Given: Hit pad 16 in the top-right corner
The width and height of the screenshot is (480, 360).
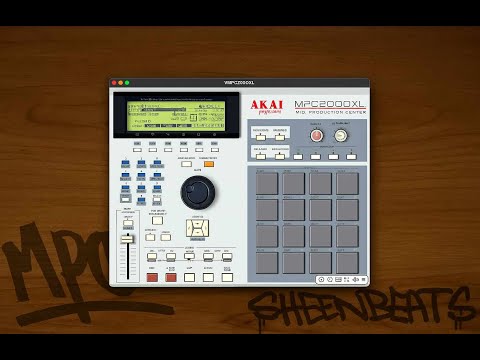Looking at the screenshot, I should [347, 183].
